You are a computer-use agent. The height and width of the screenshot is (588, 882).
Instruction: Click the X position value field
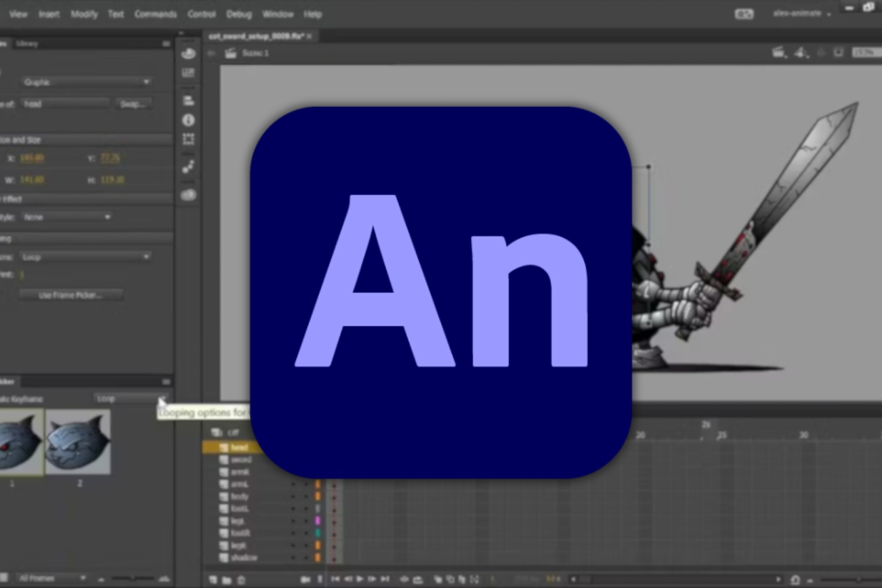(x=32, y=158)
